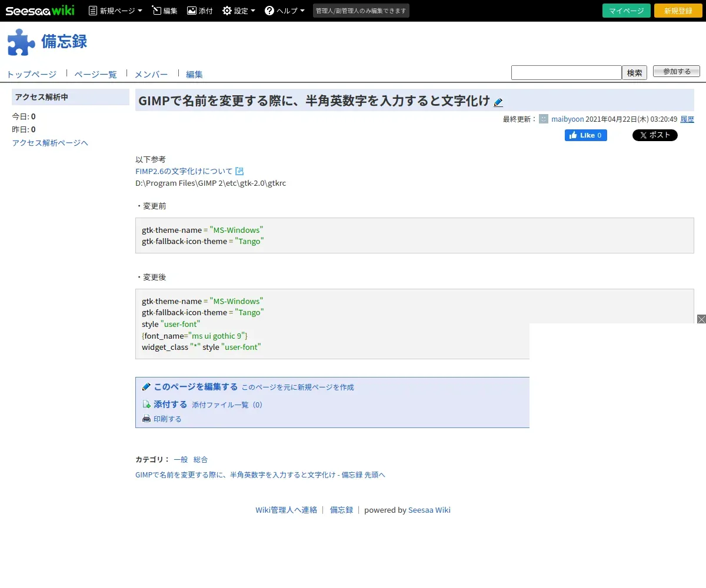The width and height of the screenshot is (706, 588).
Task: Click the pencil edit icon beside page title
Action: click(498, 102)
